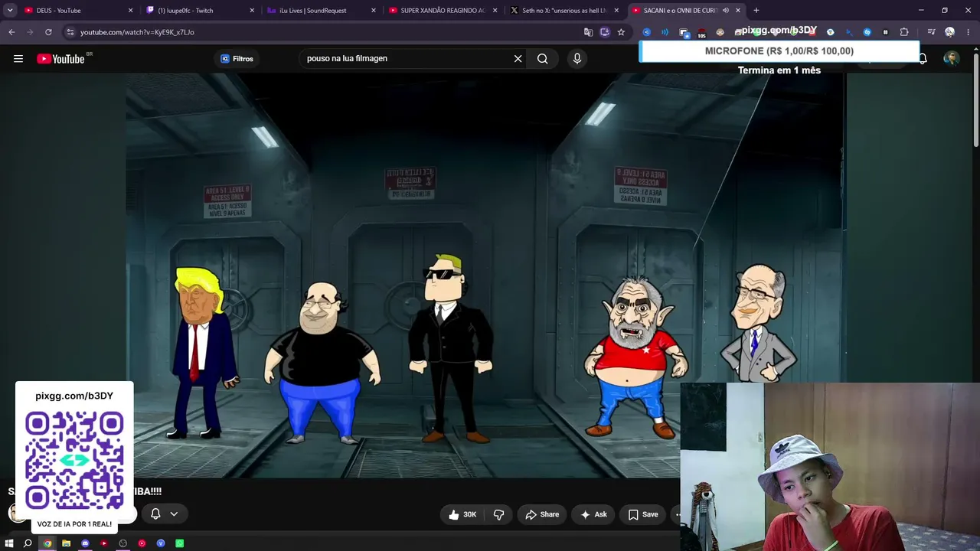Open the YouTube notifications bell in header
980x551 pixels.
coord(923,59)
